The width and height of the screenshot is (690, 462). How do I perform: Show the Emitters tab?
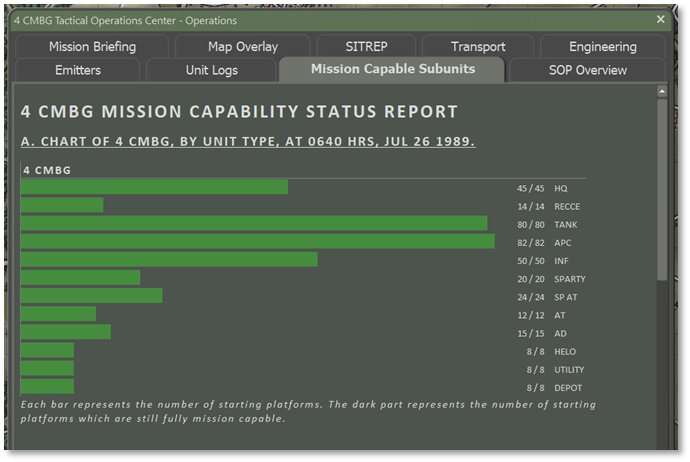[76, 70]
